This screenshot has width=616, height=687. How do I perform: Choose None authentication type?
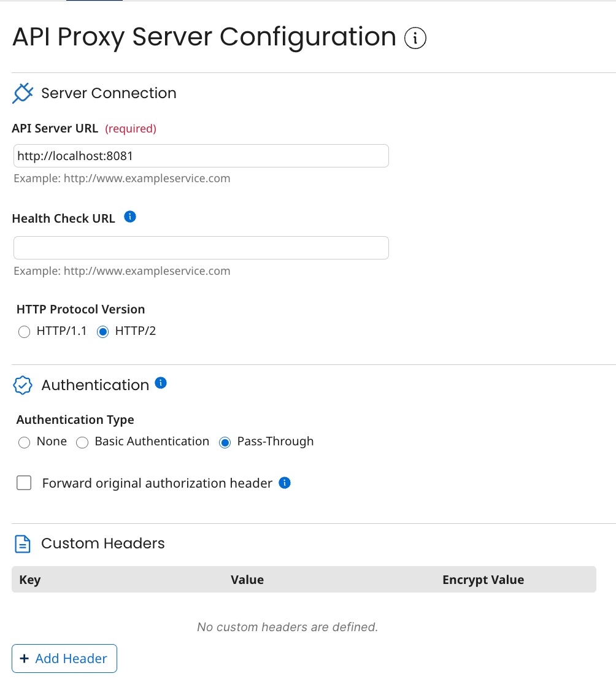(24, 442)
